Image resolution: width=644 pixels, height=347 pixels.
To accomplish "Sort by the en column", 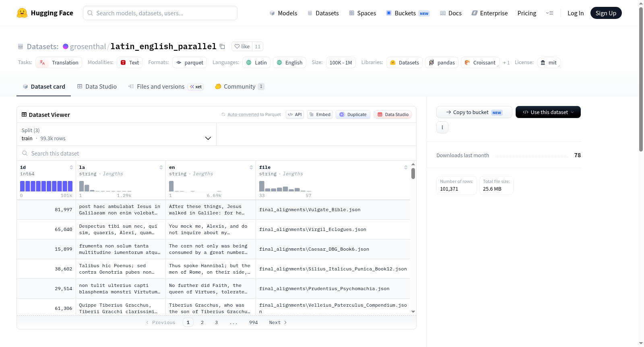I will tap(251, 167).
